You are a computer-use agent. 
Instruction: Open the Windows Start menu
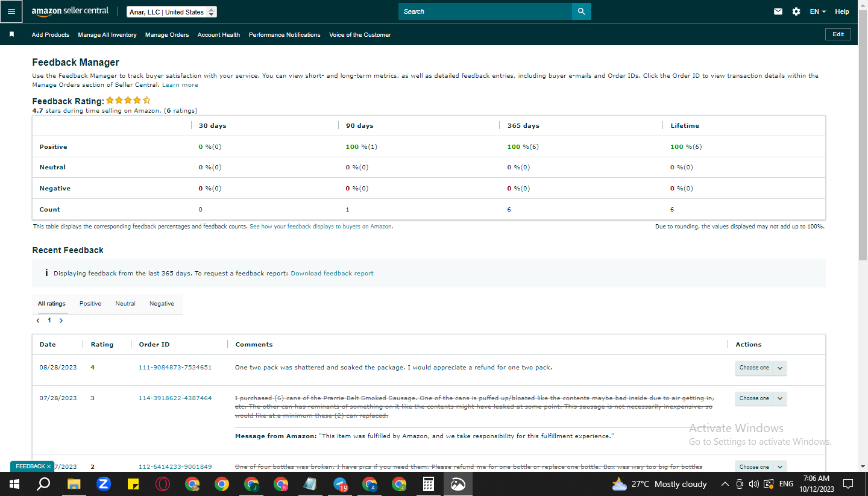pos(14,484)
